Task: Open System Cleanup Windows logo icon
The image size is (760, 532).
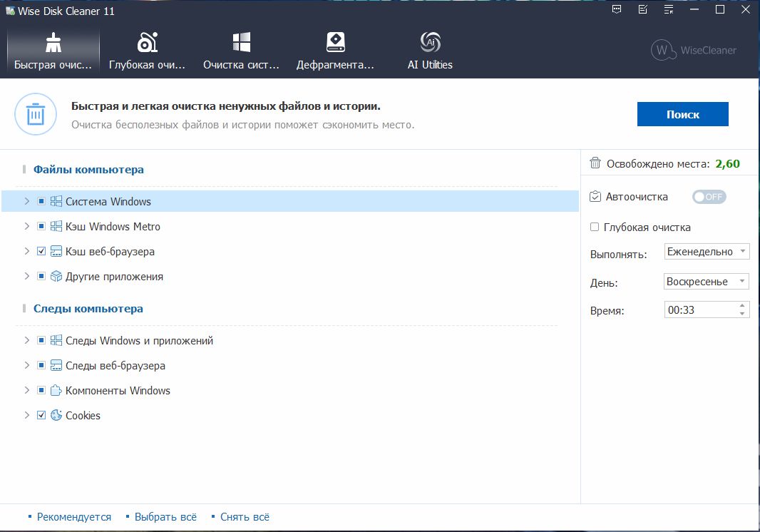Action: tap(241, 44)
